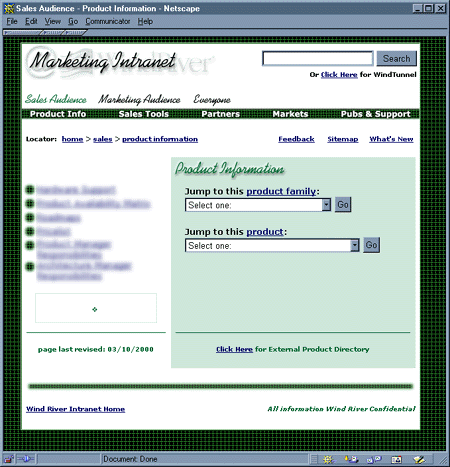Launch Composer from the component bar

click(x=419, y=459)
